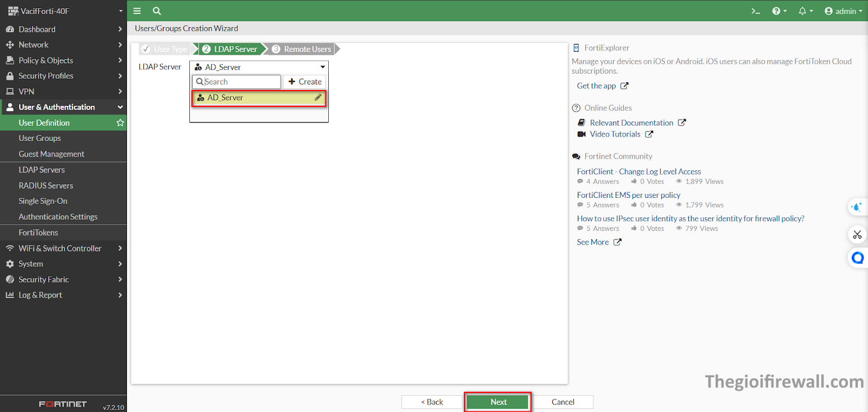Click the hamburger menu toggle icon

pos(137,11)
